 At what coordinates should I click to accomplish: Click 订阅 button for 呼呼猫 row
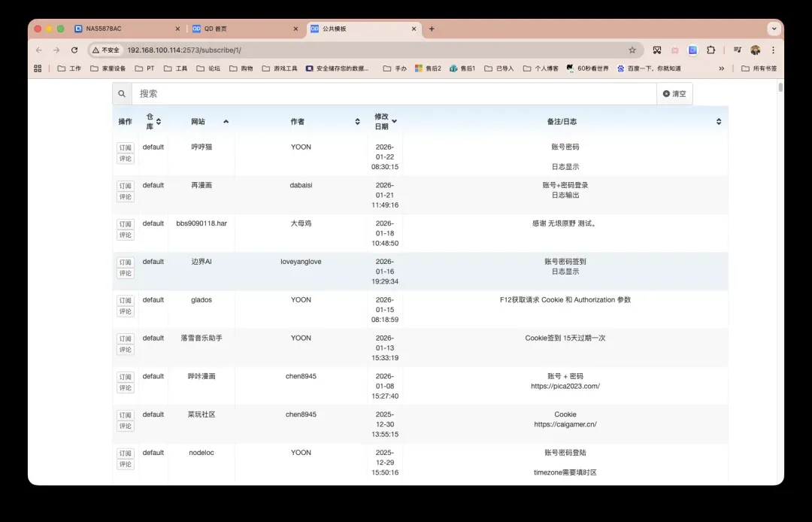tap(125, 148)
